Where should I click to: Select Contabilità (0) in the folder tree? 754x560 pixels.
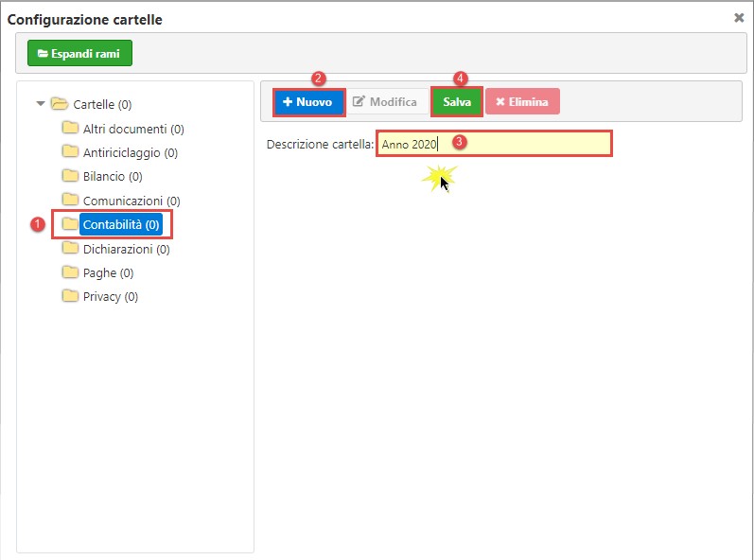coord(121,224)
